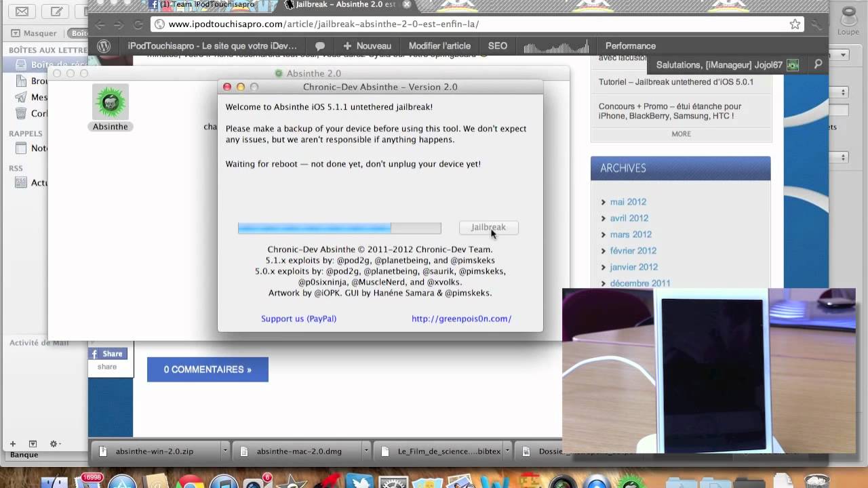868x488 pixels.
Task: Click the Jojol67 avatar icon
Action: pyautogui.click(x=792, y=65)
